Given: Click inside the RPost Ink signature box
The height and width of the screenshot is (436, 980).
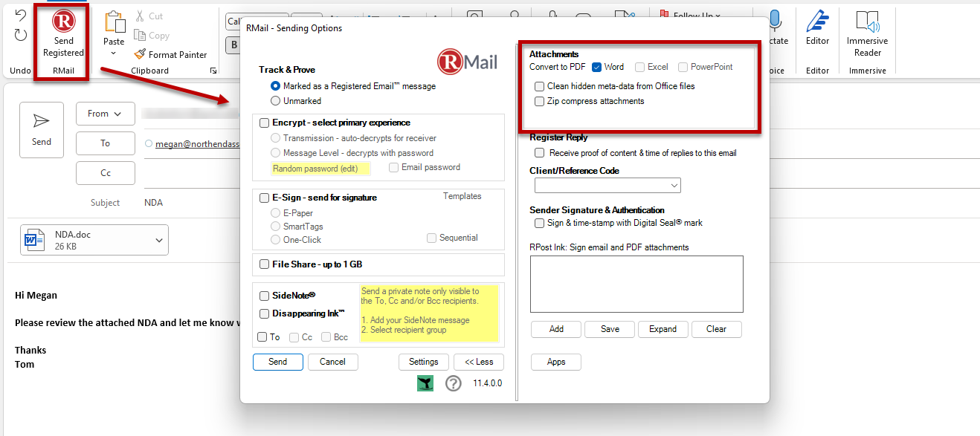Looking at the screenshot, I should tap(636, 284).
